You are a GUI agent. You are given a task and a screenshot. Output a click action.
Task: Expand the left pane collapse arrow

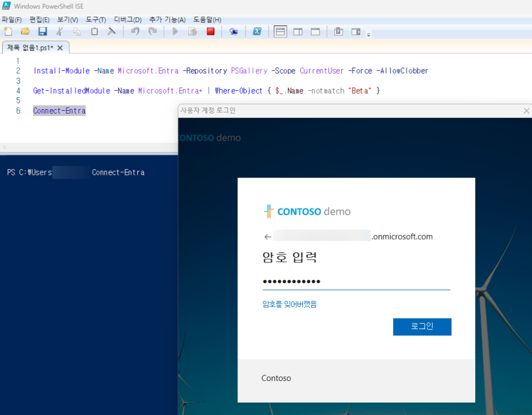tap(4, 147)
